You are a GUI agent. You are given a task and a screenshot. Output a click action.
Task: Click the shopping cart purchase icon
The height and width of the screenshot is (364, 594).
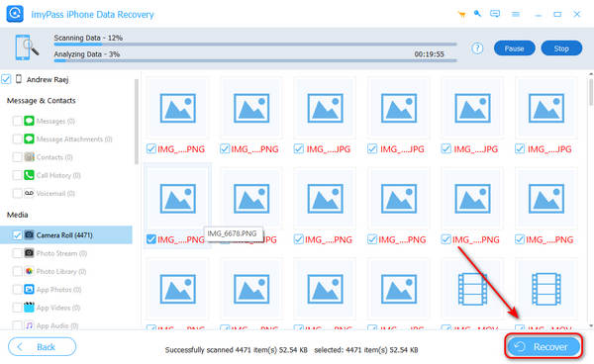pyautogui.click(x=461, y=15)
